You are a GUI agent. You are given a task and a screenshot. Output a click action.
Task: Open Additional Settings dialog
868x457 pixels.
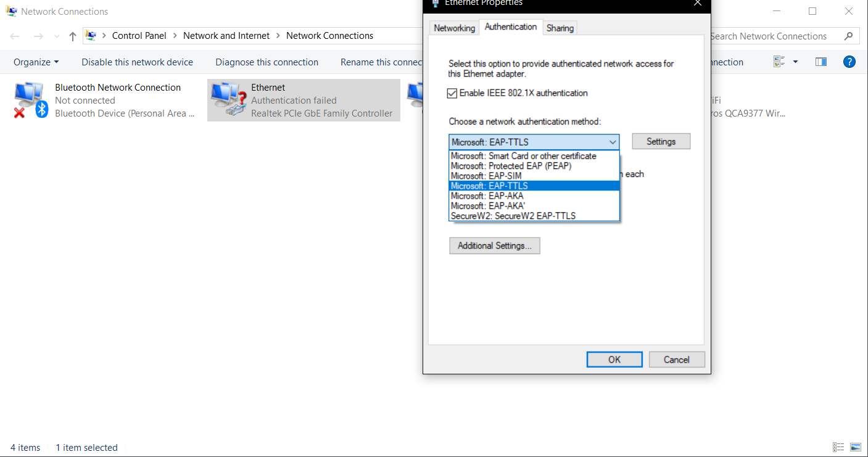[495, 245]
